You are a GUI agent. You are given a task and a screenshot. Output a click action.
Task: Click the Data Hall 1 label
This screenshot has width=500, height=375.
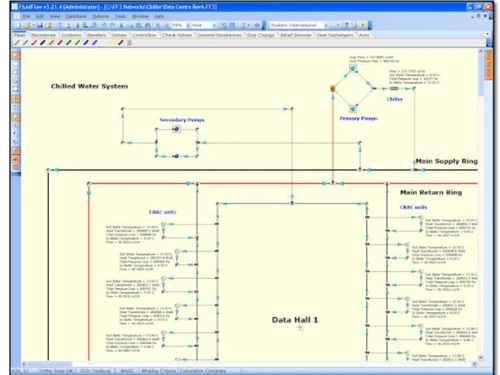click(x=295, y=320)
